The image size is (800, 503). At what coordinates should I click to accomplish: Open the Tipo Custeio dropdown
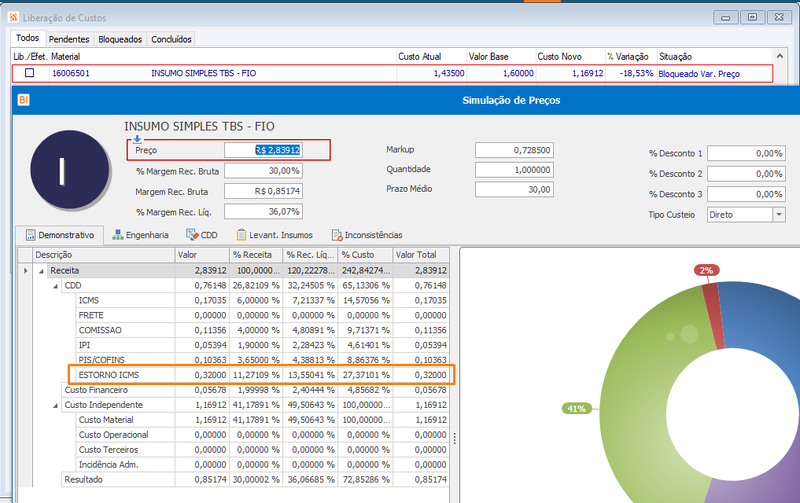coord(779,214)
